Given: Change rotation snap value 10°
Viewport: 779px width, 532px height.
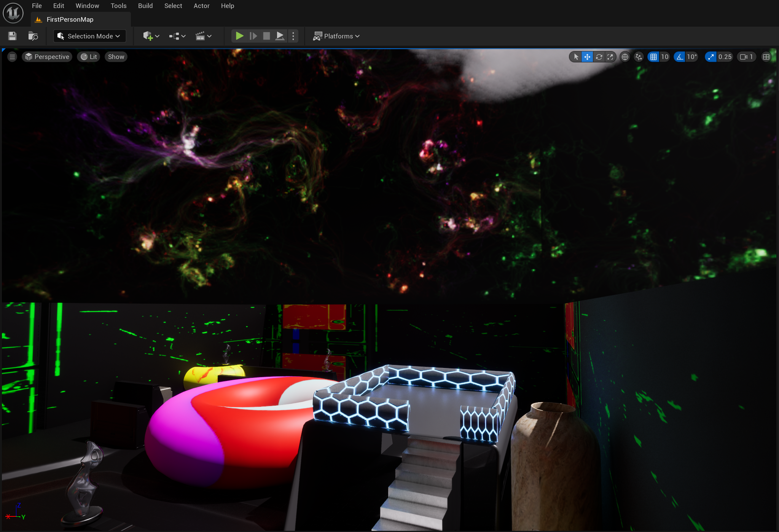Looking at the screenshot, I should click(692, 57).
